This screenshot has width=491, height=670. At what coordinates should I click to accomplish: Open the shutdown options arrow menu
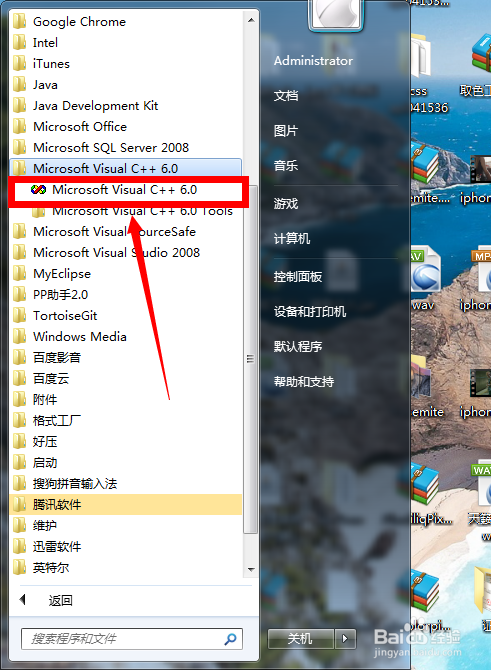pyautogui.click(x=345, y=639)
